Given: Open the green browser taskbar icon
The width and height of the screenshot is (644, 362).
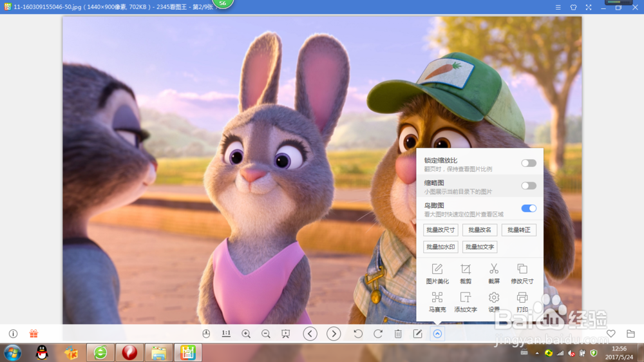Looking at the screenshot, I should click(x=100, y=352).
